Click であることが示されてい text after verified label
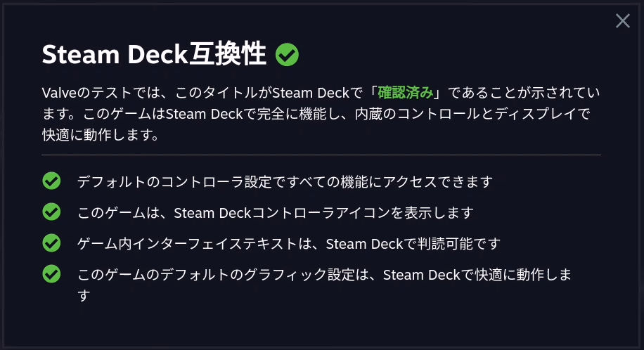 pyautogui.click(x=524, y=93)
